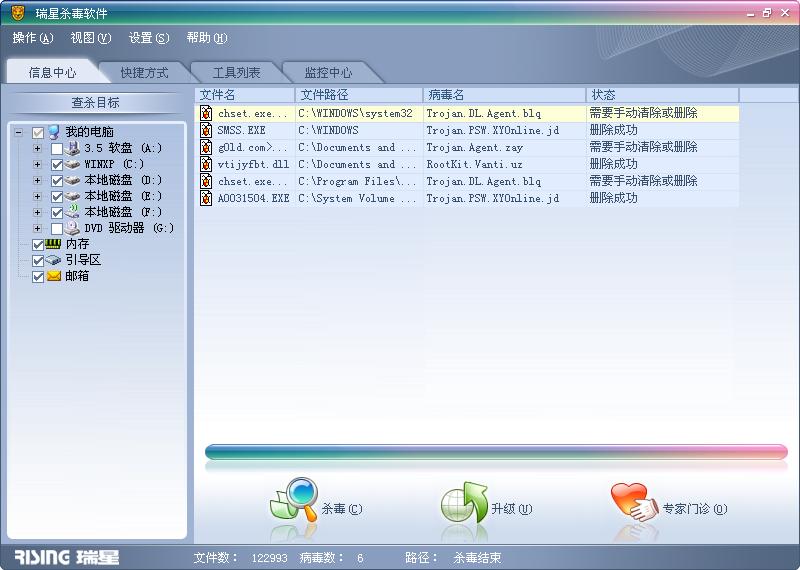Uncheck the 内存 checkbox

(38, 245)
